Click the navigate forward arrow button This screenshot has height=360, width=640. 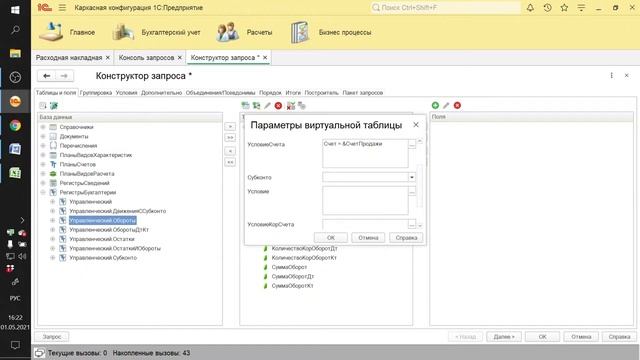(64, 76)
